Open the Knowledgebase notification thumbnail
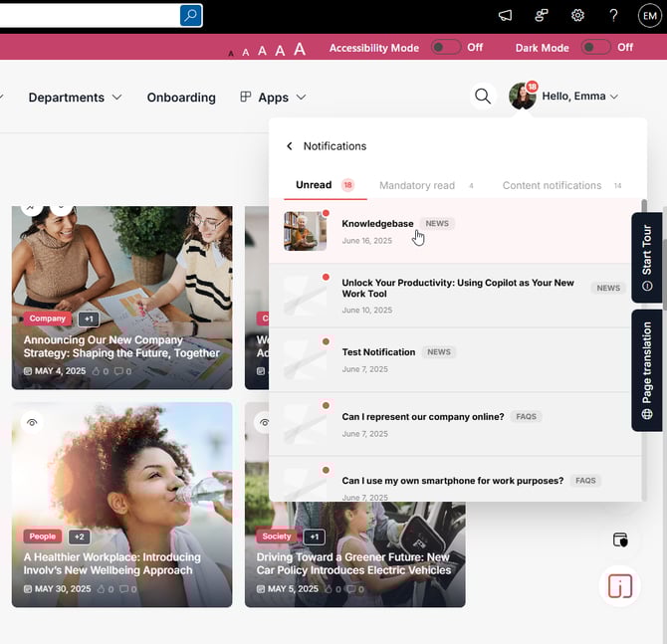Viewport: 667px width, 644px height. point(305,231)
